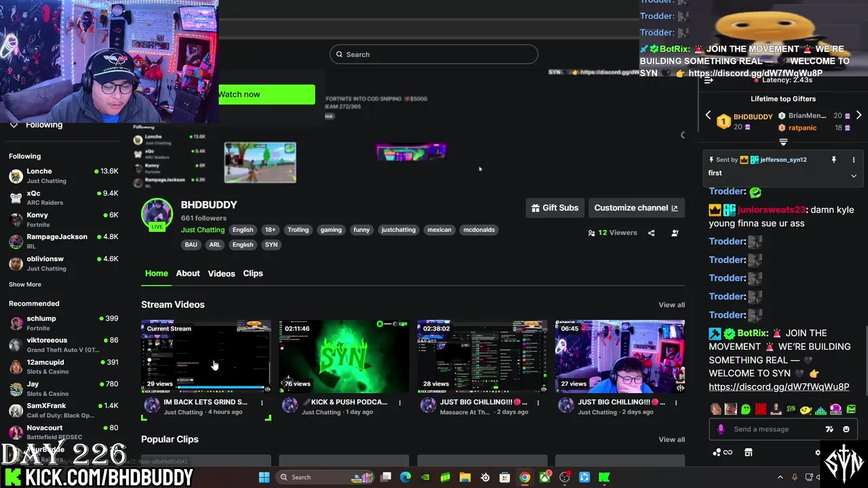Click the pin icon on pinned message
This screenshot has width=868, height=488.
(x=833, y=160)
